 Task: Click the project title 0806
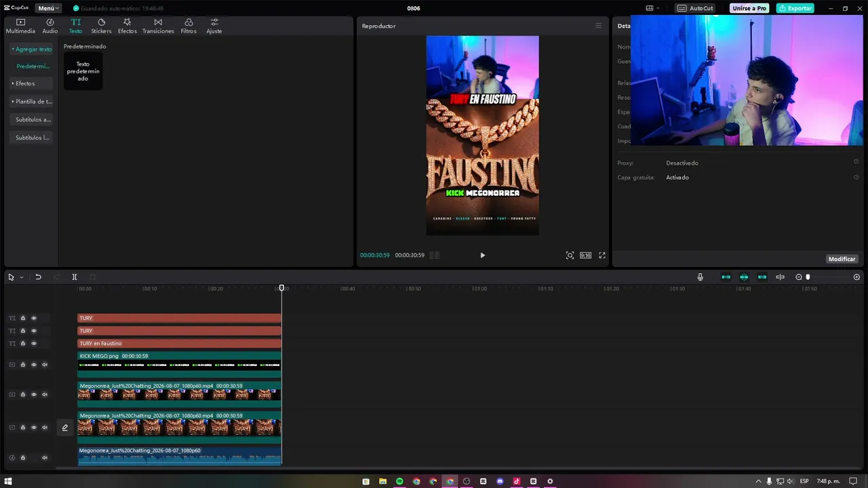click(414, 8)
